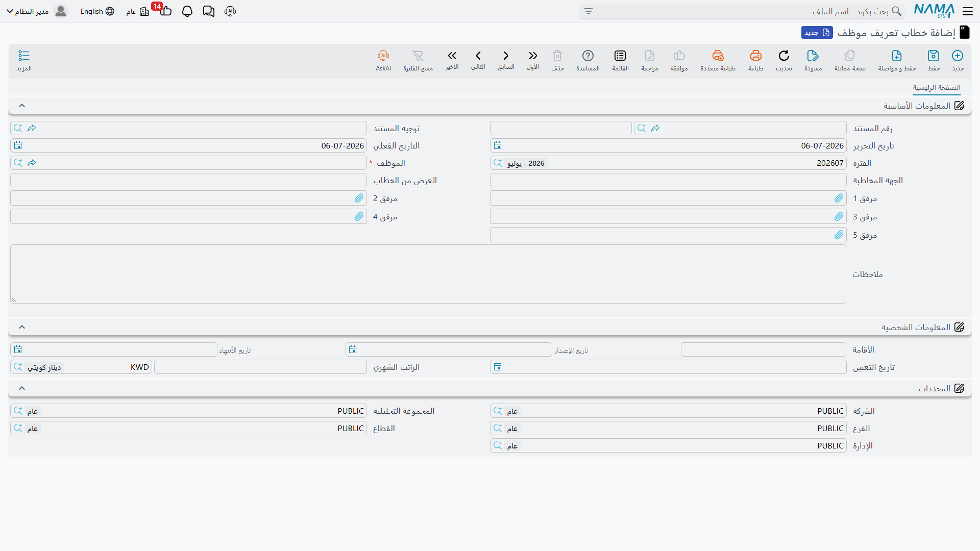Open calendar for تاريخ الإصدار
Viewport: 980px width, 551px height.
353,349
